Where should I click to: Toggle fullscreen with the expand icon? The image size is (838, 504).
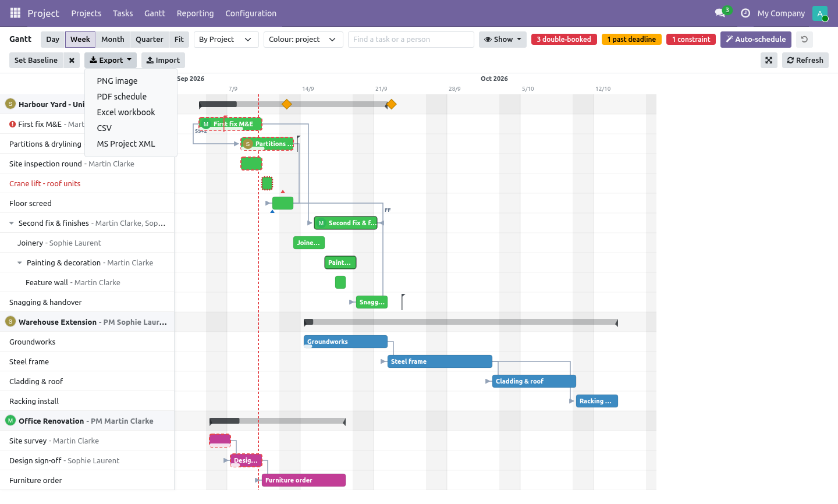tap(769, 61)
